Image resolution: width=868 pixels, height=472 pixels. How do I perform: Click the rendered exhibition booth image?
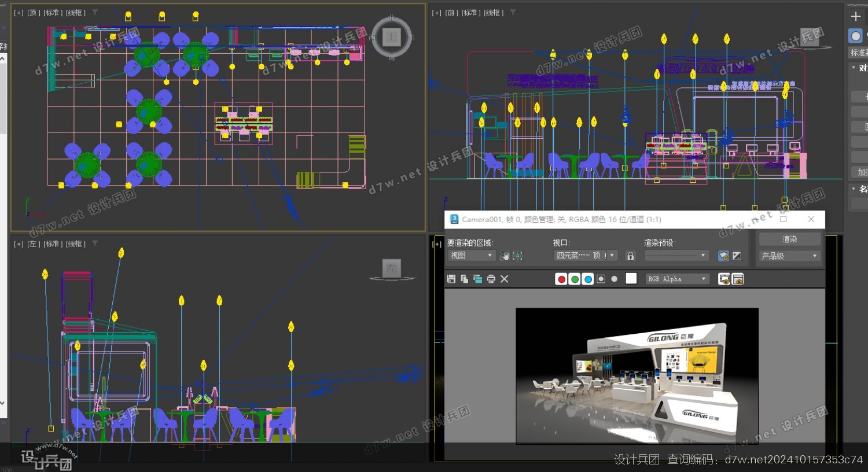point(637,376)
